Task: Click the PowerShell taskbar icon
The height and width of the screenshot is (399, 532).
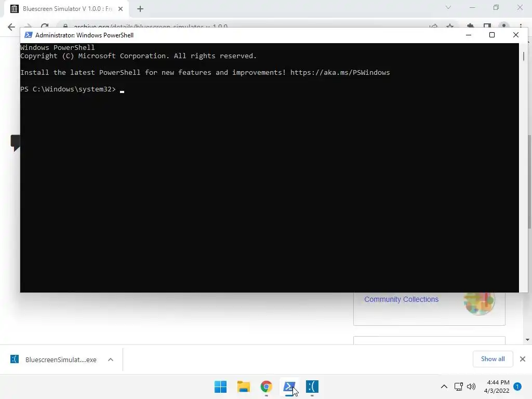Action: [x=289, y=387]
